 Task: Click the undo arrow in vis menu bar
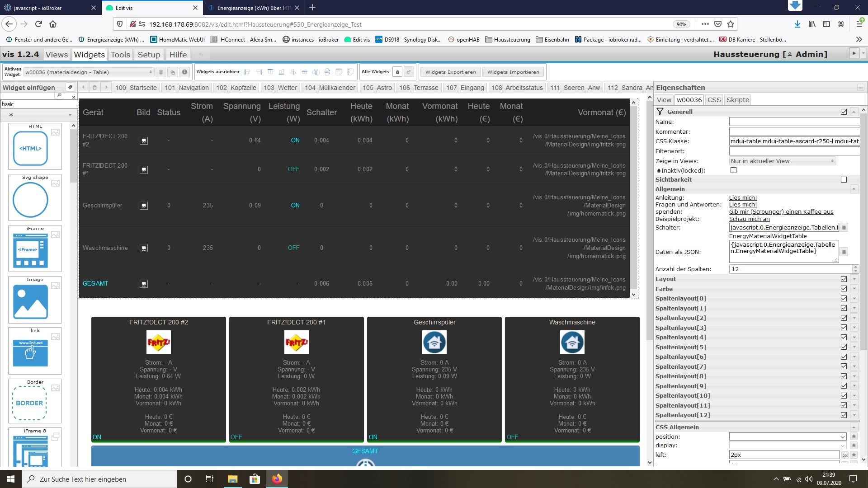200,55
